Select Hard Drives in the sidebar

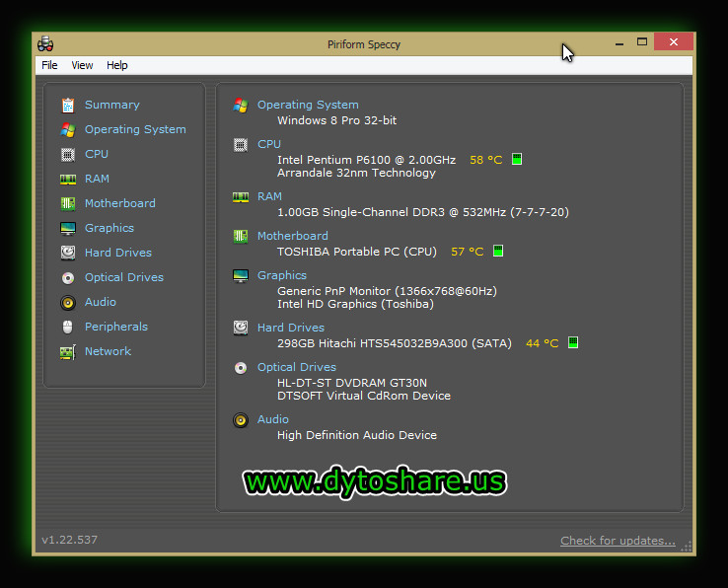click(118, 253)
